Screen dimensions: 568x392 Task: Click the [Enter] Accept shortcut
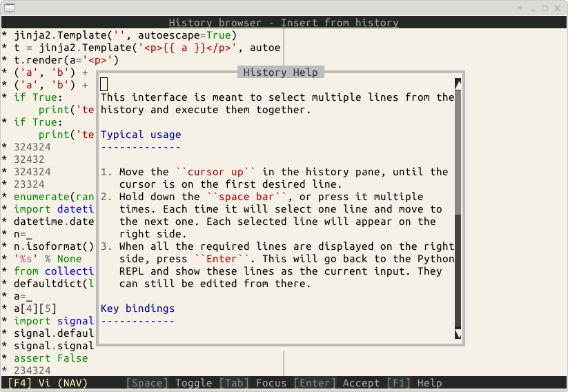tap(337, 383)
